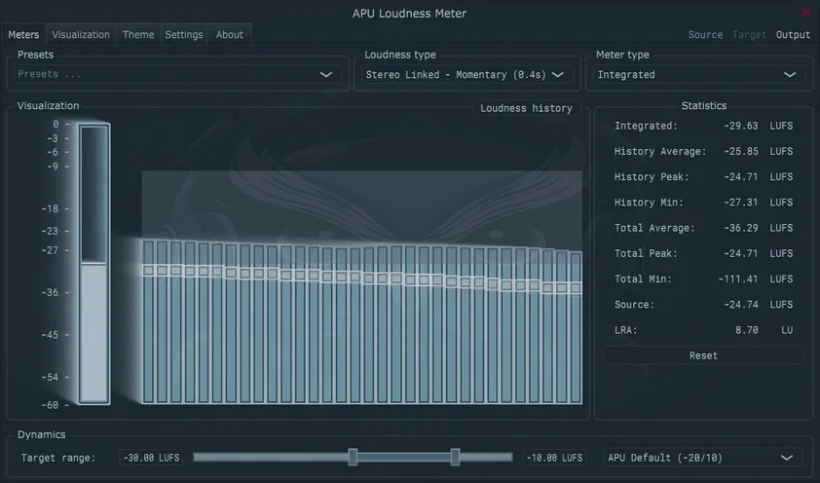Toggle the Output signal view
Viewport: 820px width, 483px height.
(793, 35)
